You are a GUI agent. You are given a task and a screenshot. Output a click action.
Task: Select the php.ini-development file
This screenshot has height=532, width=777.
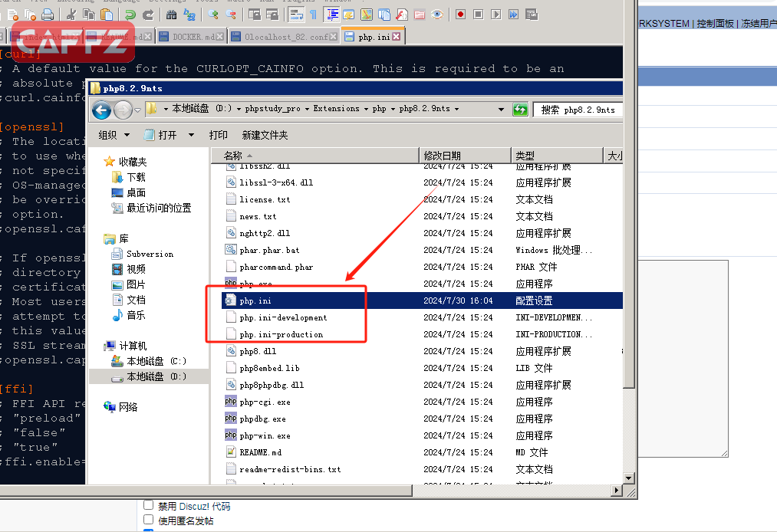point(283,317)
